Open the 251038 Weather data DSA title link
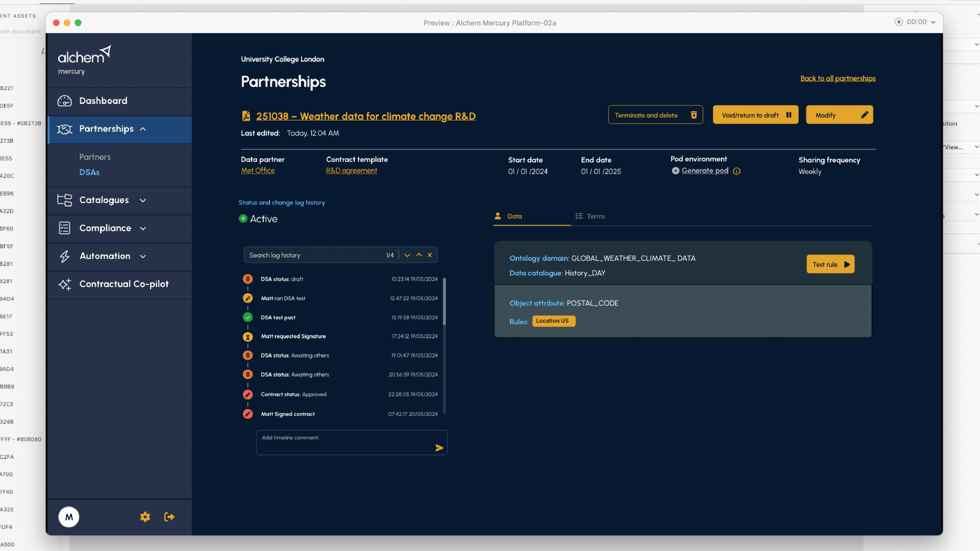This screenshot has height=551, width=980. click(x=366, y=116)
